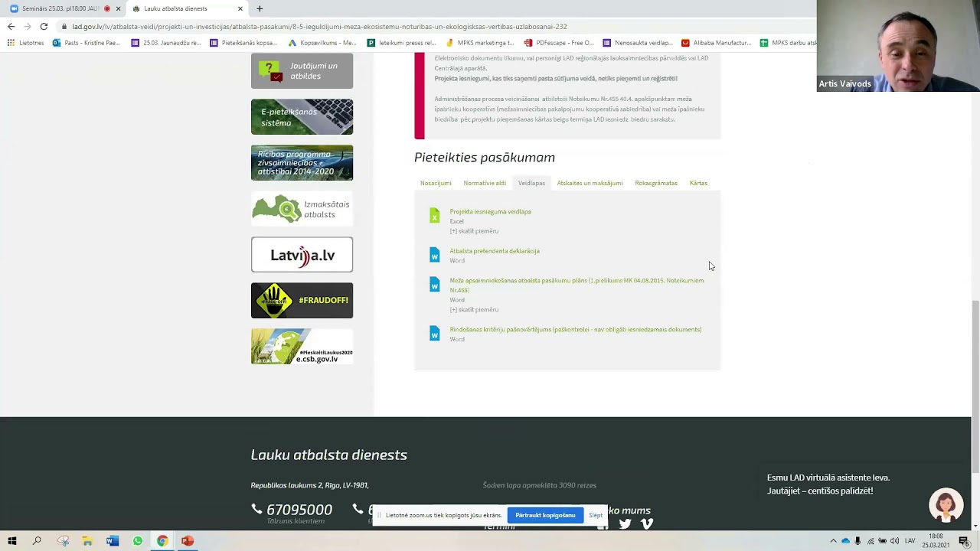Open the Atbalsta pretendenta deklarācija link
The width and height of the screenshot is (980, 551).
495,251
